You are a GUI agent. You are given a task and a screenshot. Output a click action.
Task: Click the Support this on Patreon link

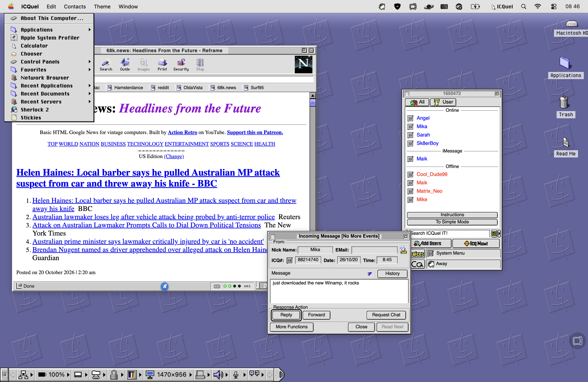coord(255,132)
